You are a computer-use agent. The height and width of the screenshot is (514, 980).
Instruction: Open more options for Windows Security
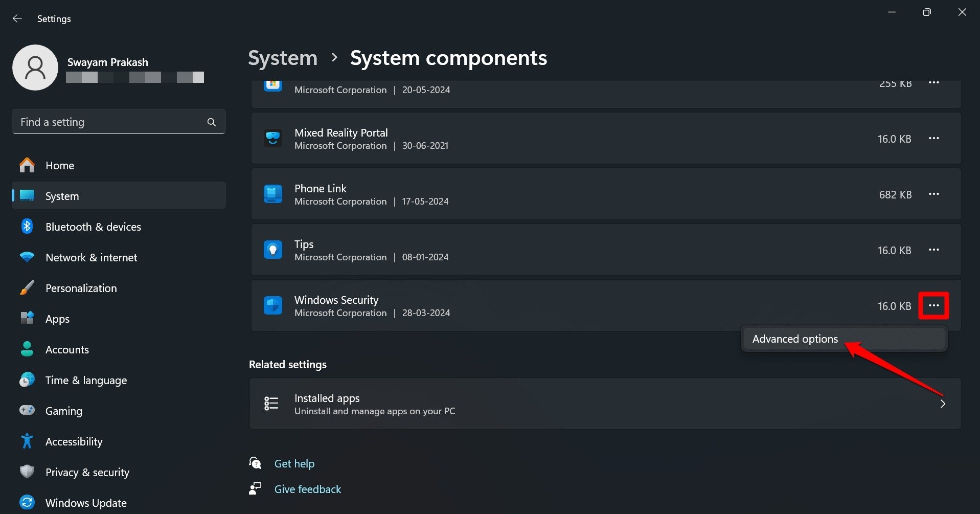[x=933, y=306]
